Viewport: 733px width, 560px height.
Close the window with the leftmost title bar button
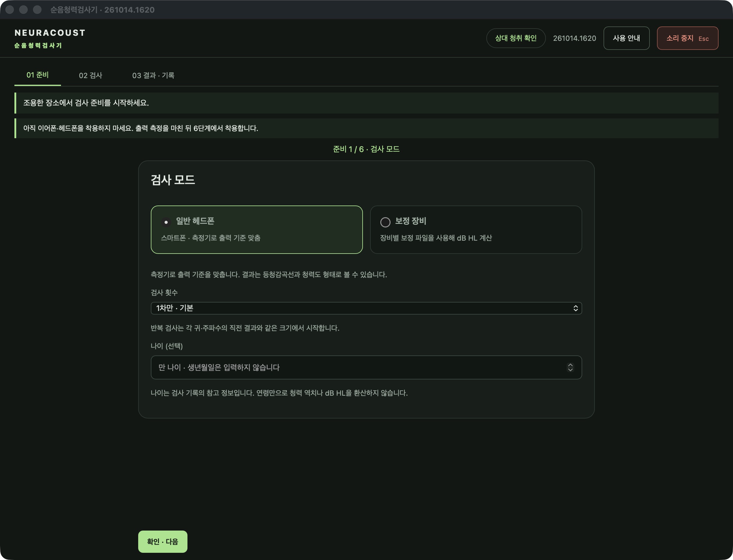click(x=10, y=10)
